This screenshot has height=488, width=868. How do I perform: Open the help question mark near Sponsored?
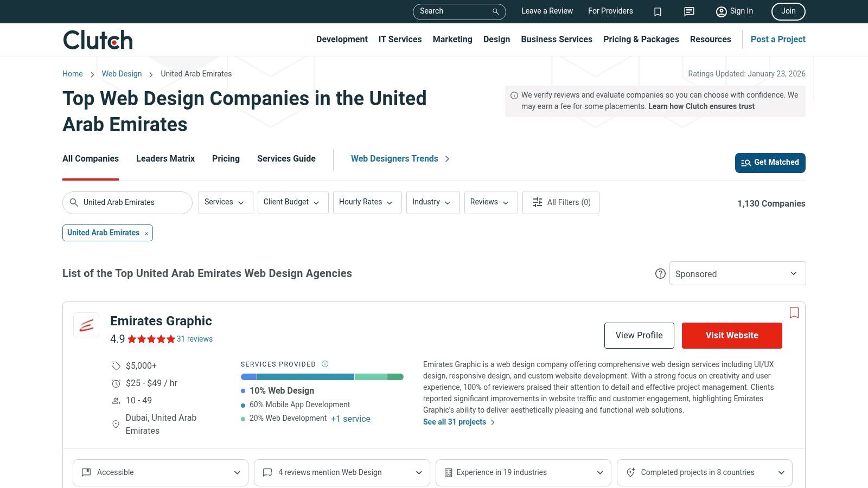[x=660, y=274]
